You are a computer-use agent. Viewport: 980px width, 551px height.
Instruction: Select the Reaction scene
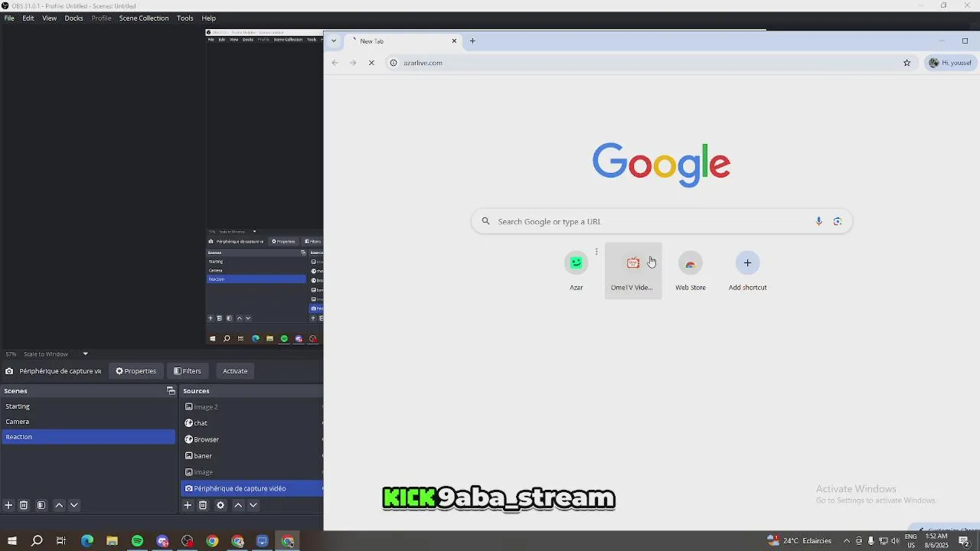[x=88, y=437]
